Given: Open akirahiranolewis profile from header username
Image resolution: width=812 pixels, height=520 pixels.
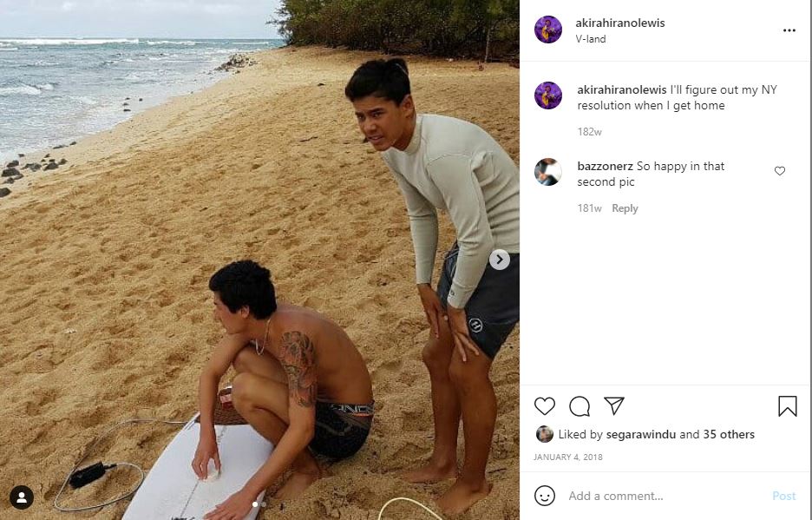Looking at the screenshot, I should [x=620, y=23].
